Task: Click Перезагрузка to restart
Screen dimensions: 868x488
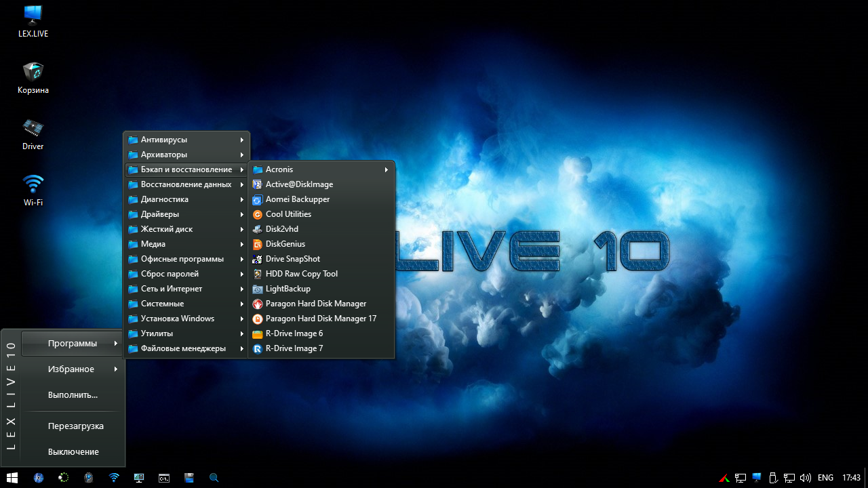Action: click(x=75, y=426)
